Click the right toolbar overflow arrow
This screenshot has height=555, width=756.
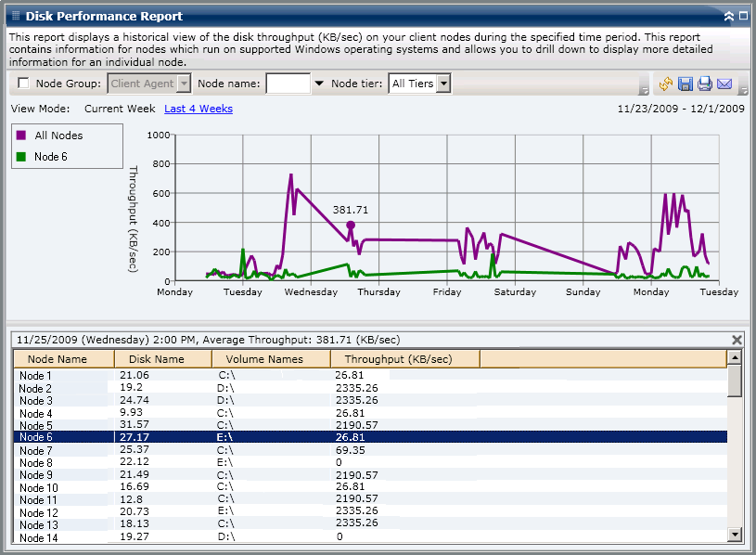click(742, 88)
